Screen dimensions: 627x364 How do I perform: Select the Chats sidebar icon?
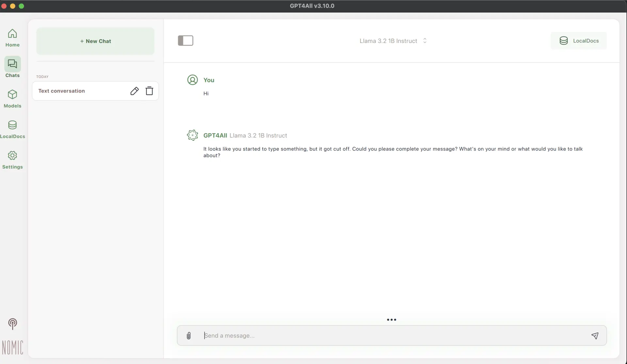pos(12,67)
